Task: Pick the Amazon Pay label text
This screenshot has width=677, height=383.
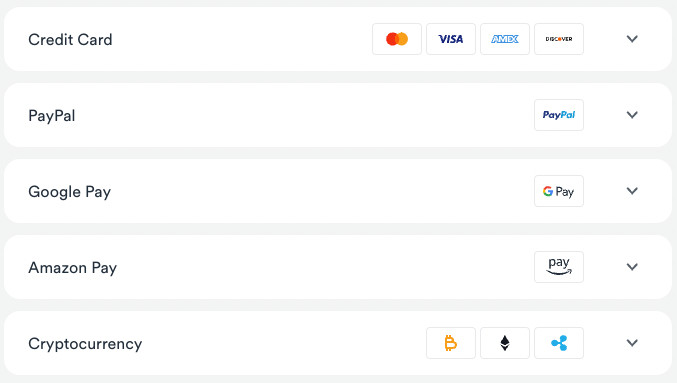Action: 73,268
